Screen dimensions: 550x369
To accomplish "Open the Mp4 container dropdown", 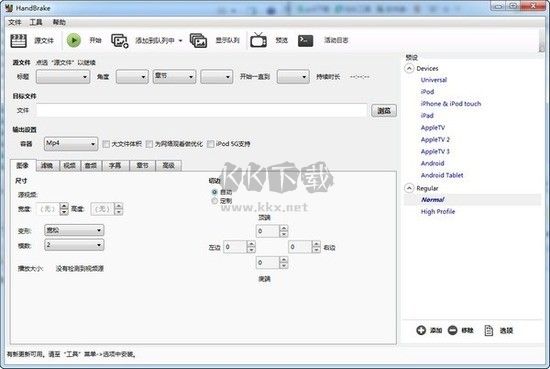I will coord(71,143).
